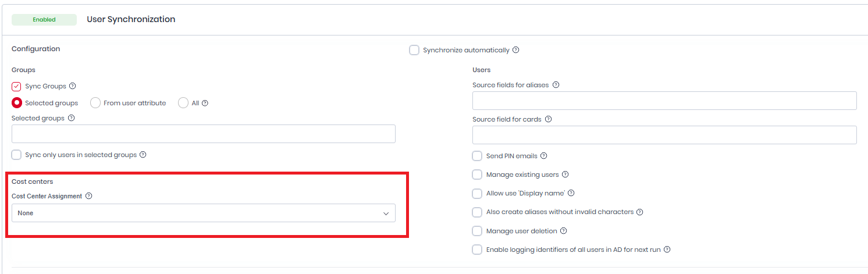Click help icon for Selected groups field

coord(71,118)
